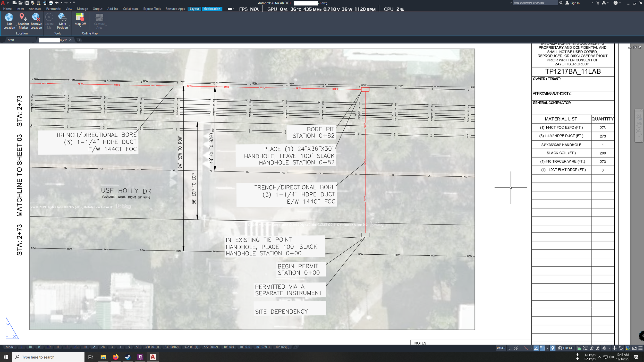Expand the Quick Access Toolbar customize arrow
644x362 pixels.
74,3
